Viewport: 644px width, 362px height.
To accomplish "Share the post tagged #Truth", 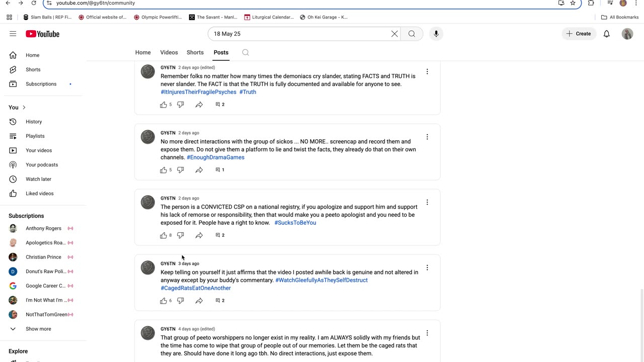I will [x=199, y=105].
